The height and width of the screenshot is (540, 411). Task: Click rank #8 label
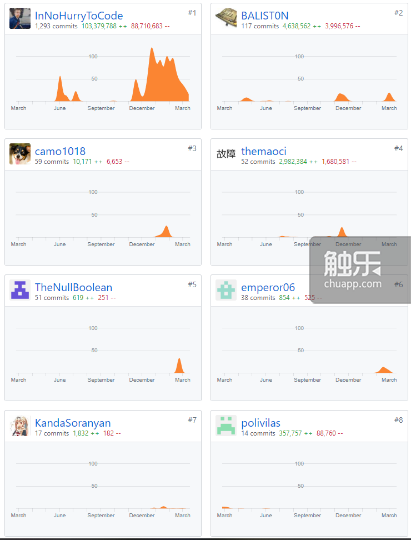[399, 420]
